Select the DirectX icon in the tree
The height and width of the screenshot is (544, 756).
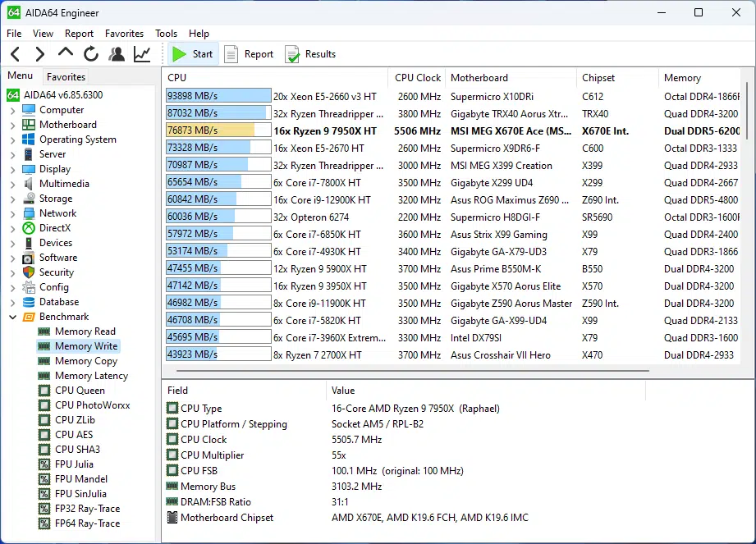coord(29,228)
